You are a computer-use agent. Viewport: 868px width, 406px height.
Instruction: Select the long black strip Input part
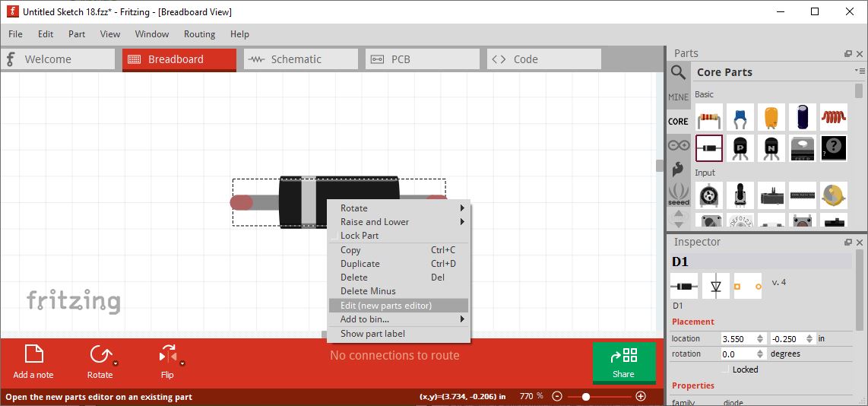802,195
